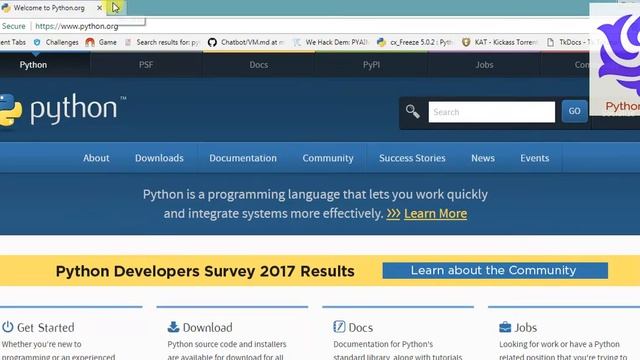Open the 'ent Tabs' bookmark at left edge

click(13, 42)
